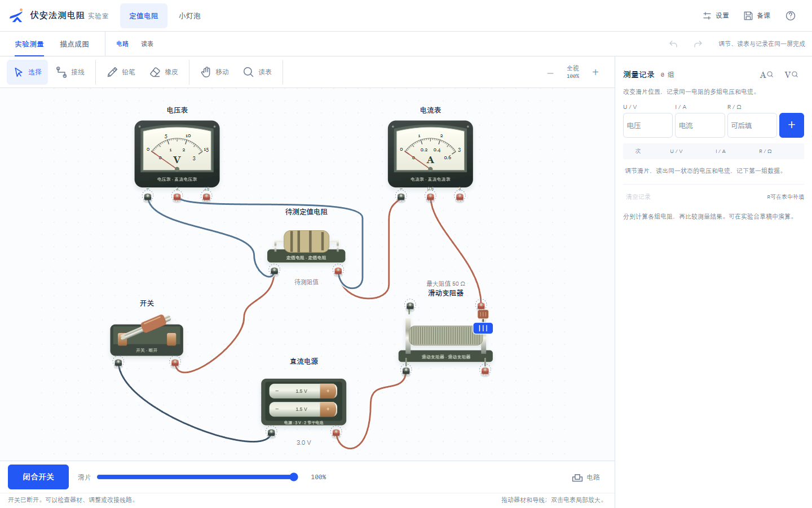Click the redo arrow icon

[x=698, y=44]
